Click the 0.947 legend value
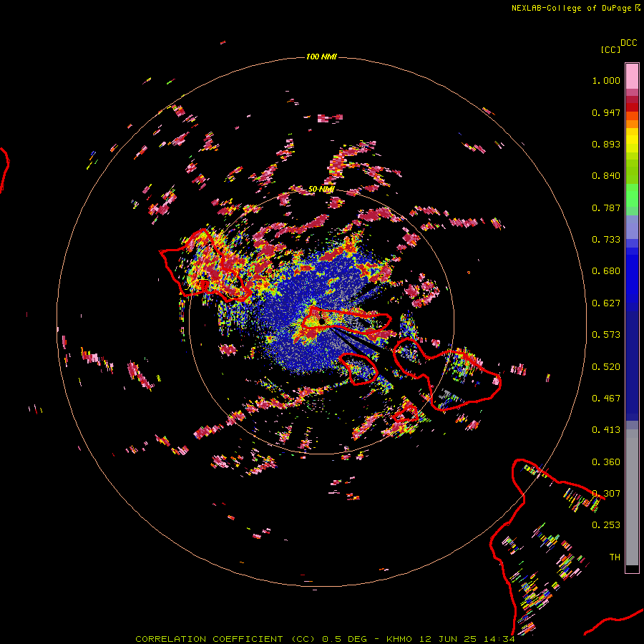 click(606, 112)
